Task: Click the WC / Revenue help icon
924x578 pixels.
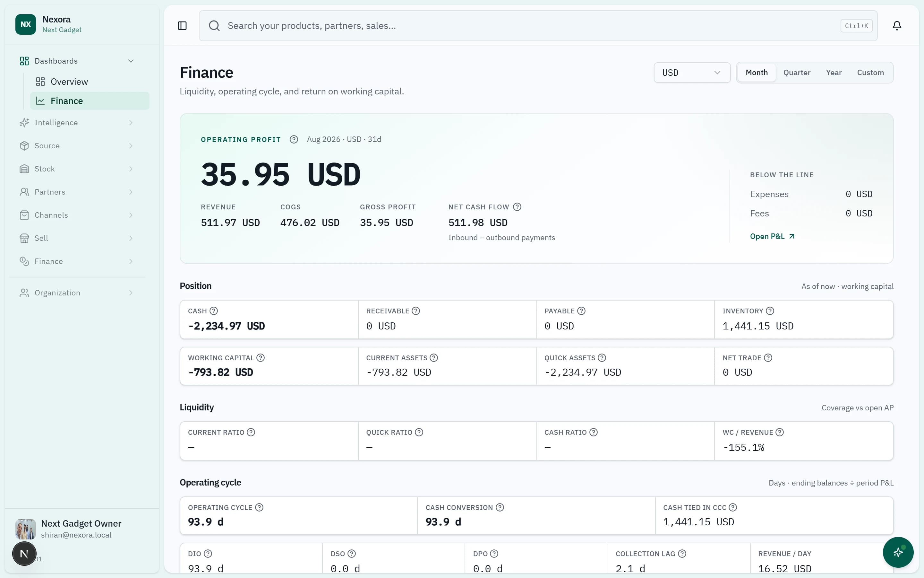Action: [x=780, y=432]
